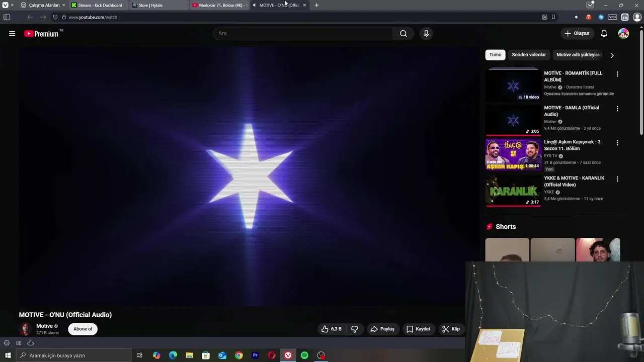Open the YouTube hamburger guide menu
This screenshot has width=644, height=362.
(x=12, y=34)
